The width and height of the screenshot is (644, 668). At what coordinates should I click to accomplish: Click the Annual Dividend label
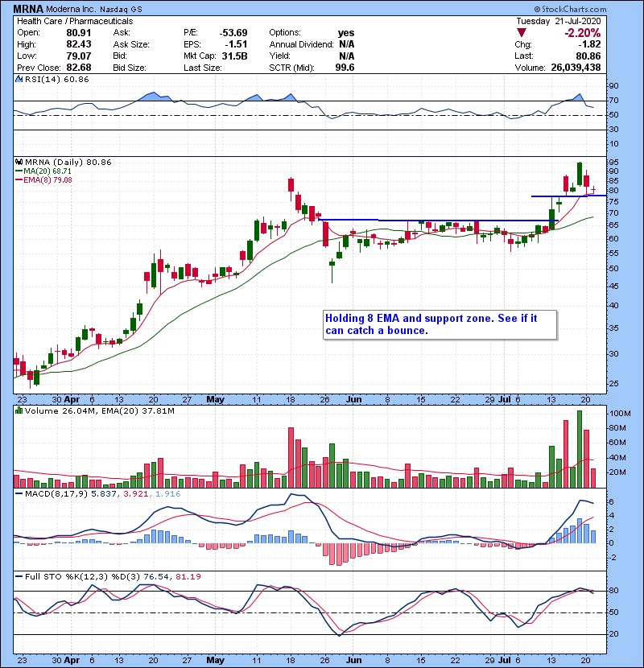301,44
